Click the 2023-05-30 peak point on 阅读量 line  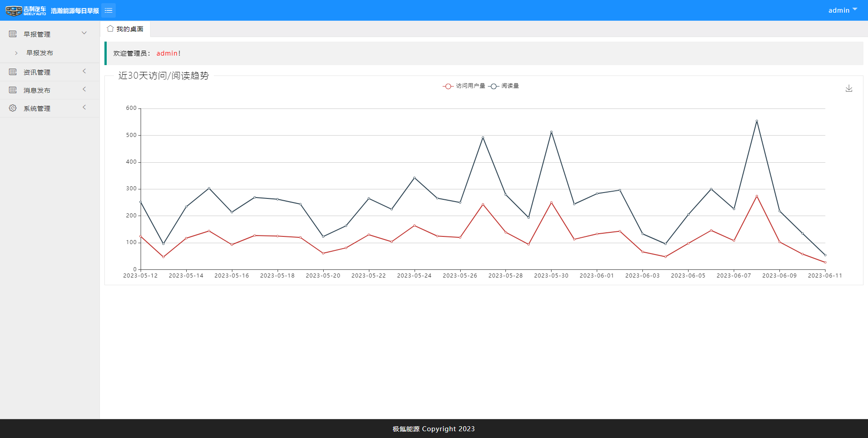coord(551,132)
